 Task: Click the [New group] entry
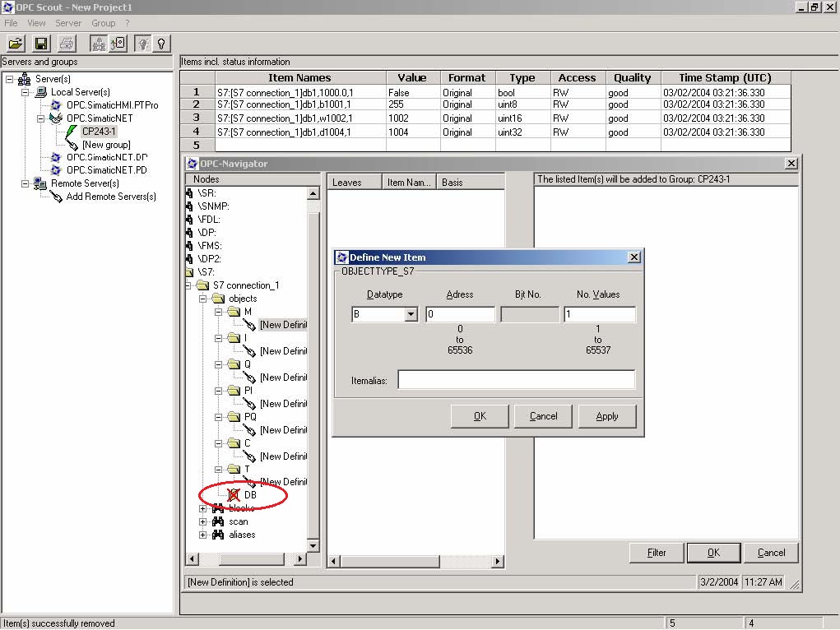pos(106,145)
